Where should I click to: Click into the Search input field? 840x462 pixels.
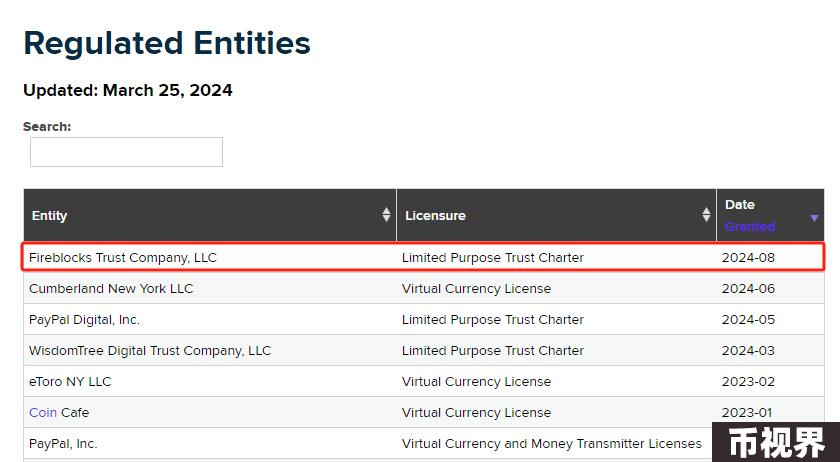coord(126,152)
